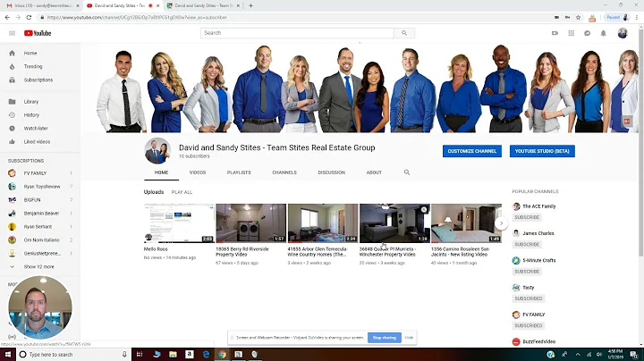Open the 36848 Quasar Pl Murrieta video title
The height and width of the screenshot is (361, 644).
pos(387,251)
